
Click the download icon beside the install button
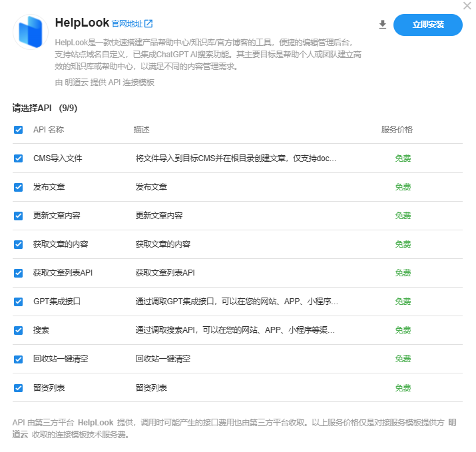click(383, 25)
